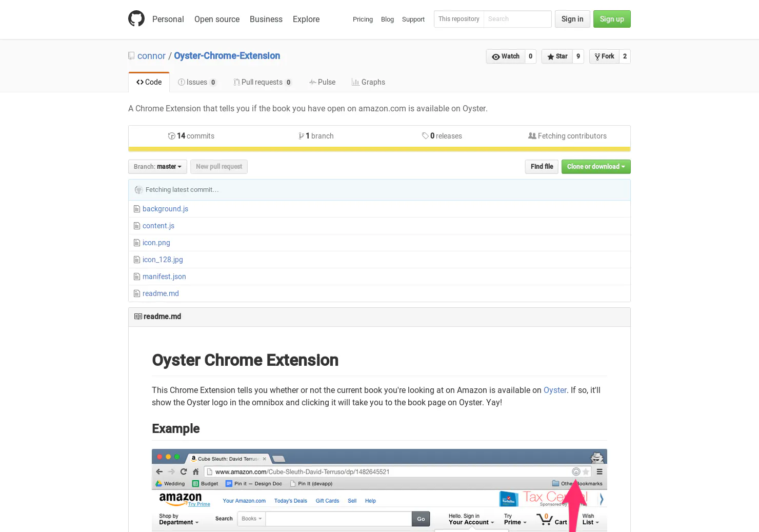Open the Business menu item in header

click(x=266, y=19)
